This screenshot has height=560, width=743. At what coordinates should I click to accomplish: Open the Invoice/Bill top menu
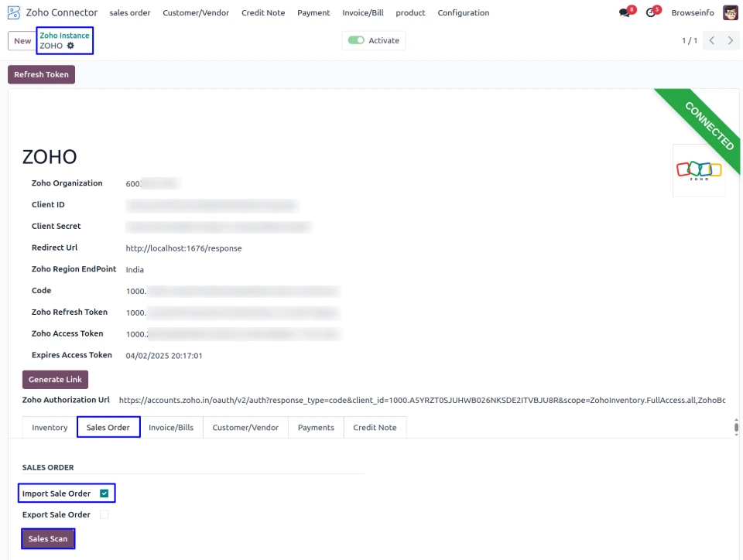pos(362,13)
